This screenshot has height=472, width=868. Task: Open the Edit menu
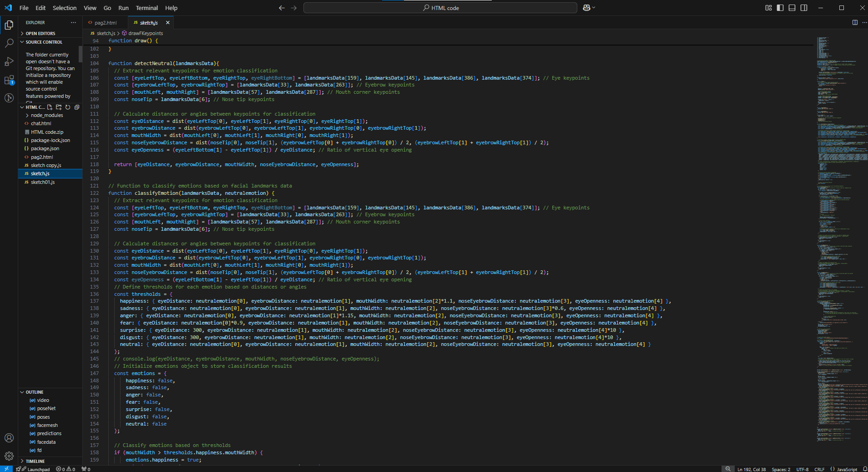(40, 8)
